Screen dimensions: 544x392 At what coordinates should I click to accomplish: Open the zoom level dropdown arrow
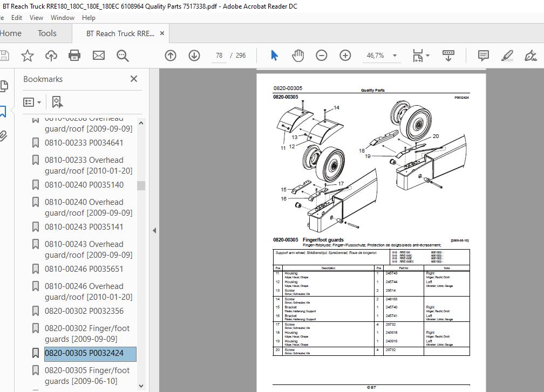[x=395, y=56]
